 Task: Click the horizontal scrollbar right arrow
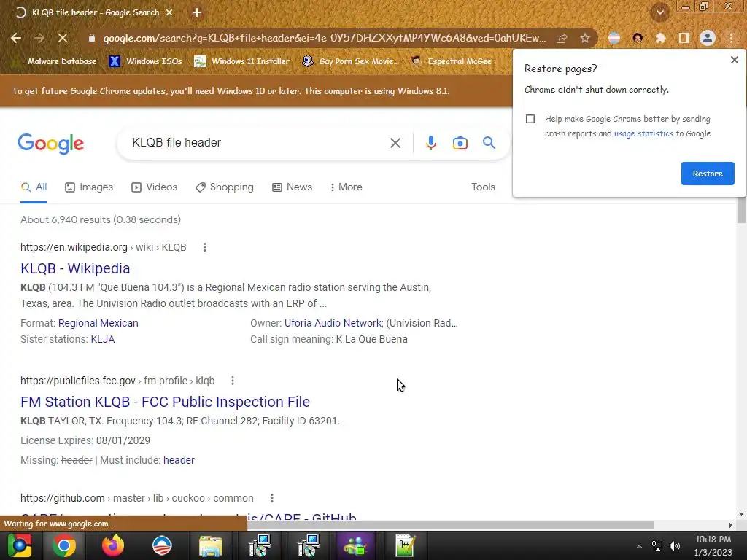[731, 525]
